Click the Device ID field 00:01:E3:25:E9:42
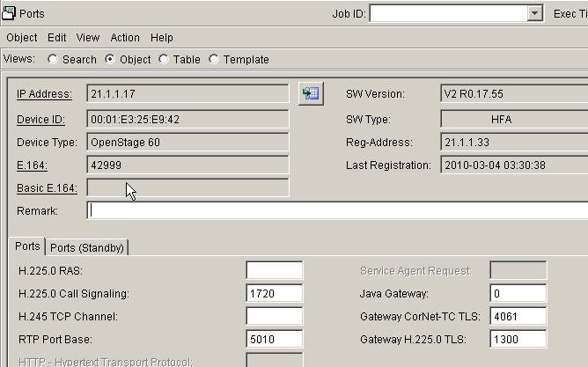 point(187,120)
